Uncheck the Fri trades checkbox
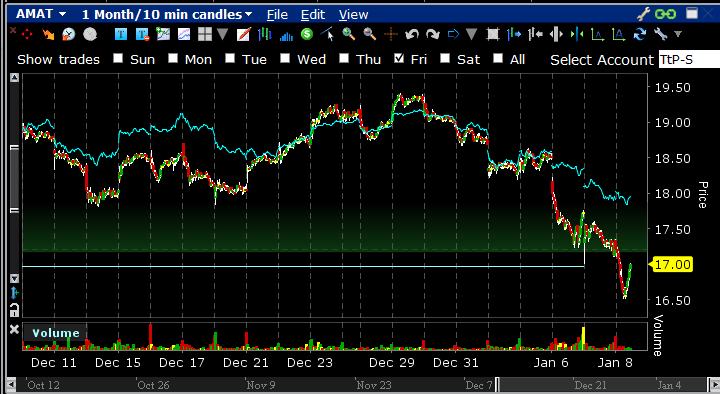Viewport: 720px width, 394px height. click(399, 58)
